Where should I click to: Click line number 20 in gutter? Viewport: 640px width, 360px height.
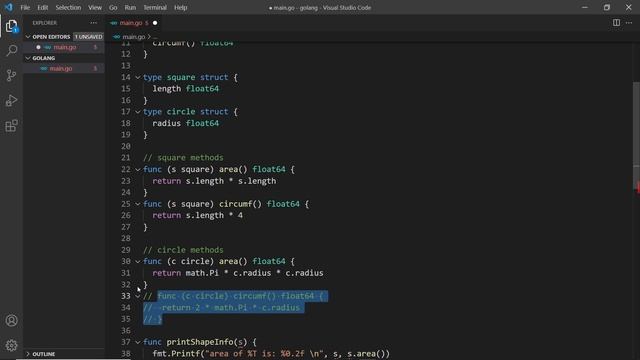(x=126, y=146)
